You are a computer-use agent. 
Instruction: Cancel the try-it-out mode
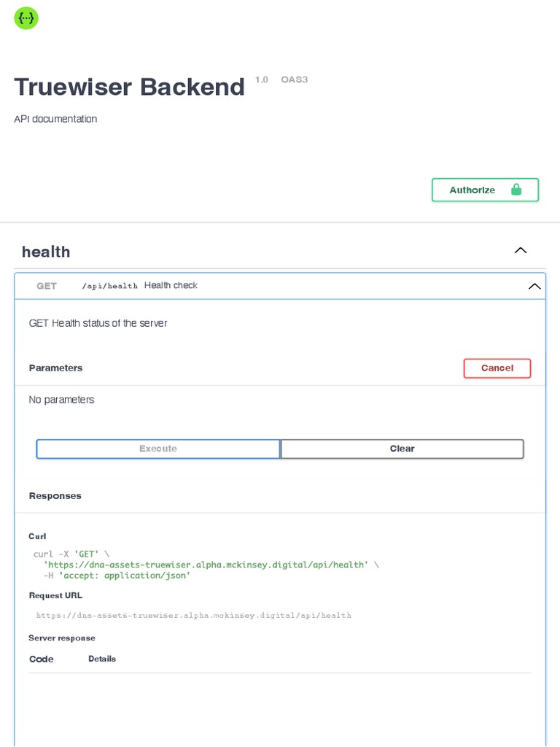[497, 368]
